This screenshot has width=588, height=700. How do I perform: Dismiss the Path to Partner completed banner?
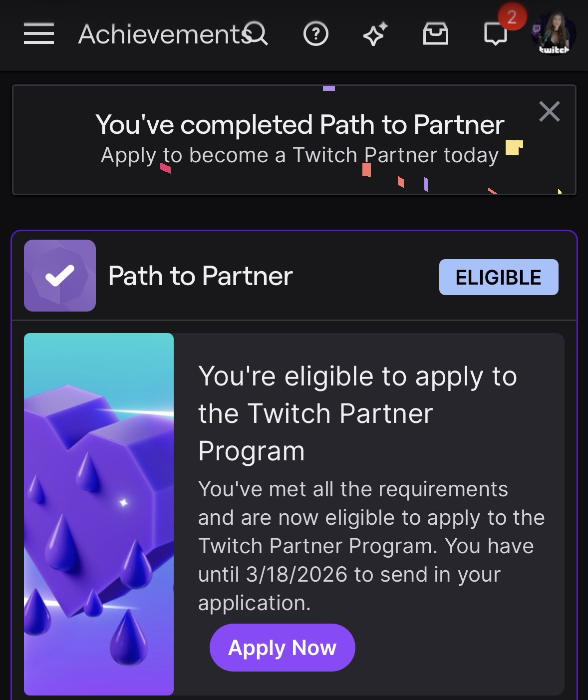pyautogui.click(x=550, y=111)
